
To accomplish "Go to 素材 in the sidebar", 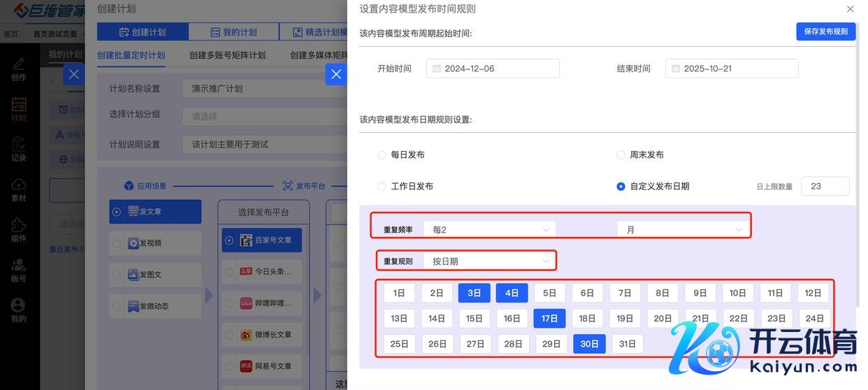I will [19, 189].
